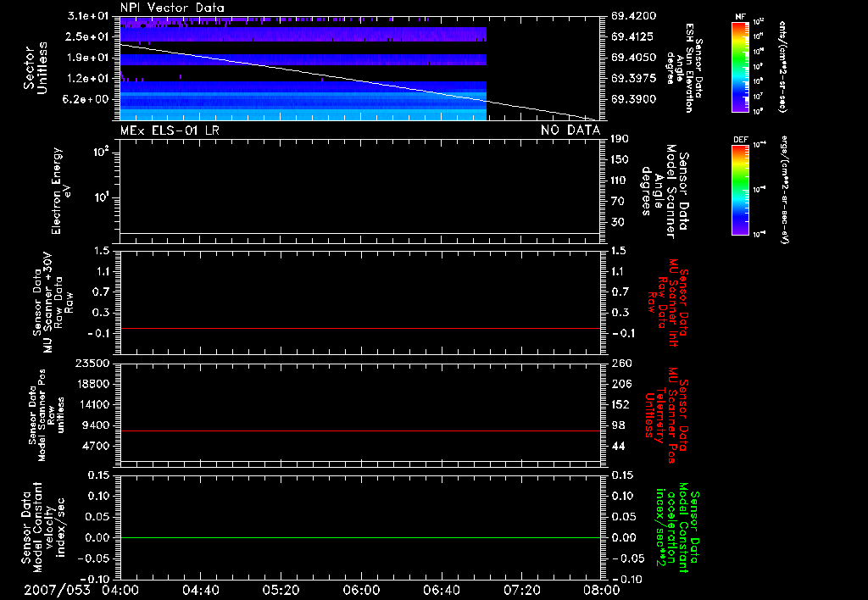Click the 3.1e+01 sector tick value
This screenshot has width=868, height=600.
click(x=87, y=16)
